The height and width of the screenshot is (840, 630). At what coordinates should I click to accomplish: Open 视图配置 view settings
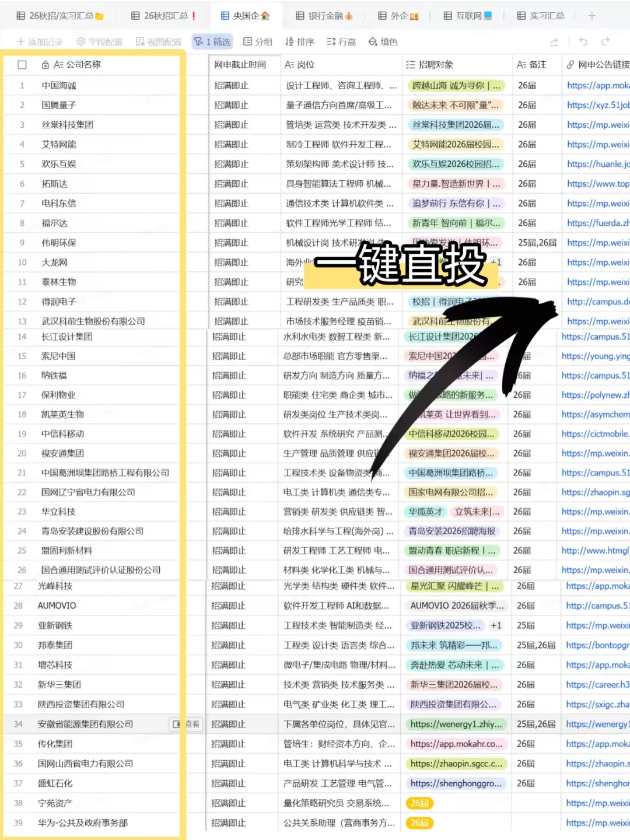click(159, 41)
